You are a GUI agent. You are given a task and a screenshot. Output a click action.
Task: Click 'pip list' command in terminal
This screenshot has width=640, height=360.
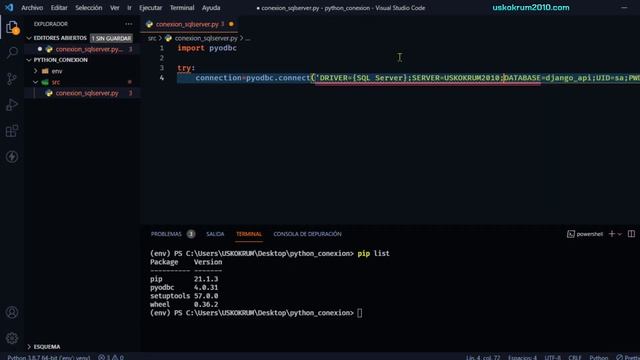pyautogui.click(x=373, y=253)
